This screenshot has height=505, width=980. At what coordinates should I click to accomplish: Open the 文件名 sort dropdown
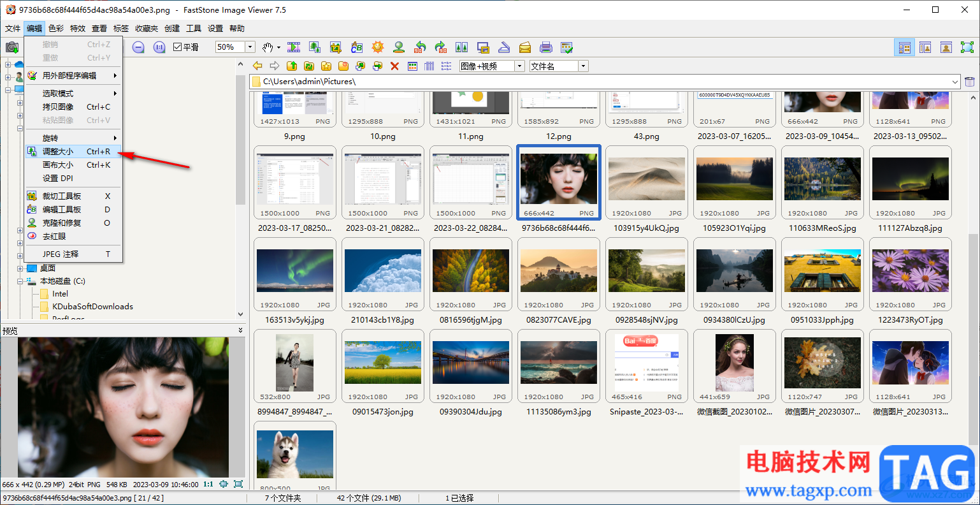(x=584, y=66)
